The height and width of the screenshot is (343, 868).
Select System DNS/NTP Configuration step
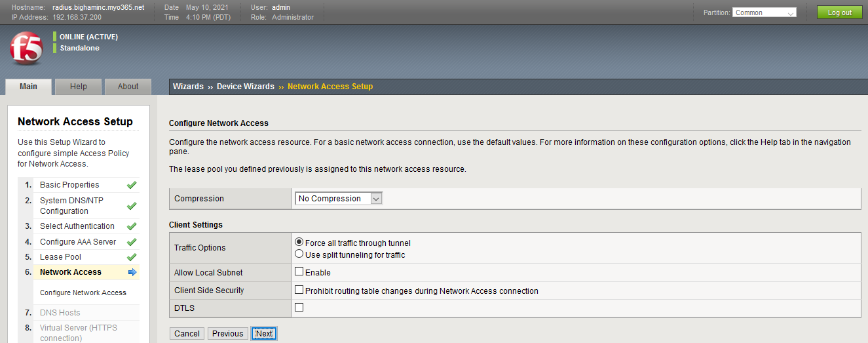click(71, 206)
